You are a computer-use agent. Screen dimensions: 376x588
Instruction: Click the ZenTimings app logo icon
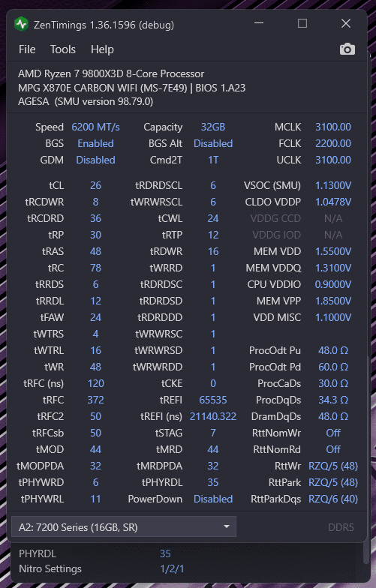pos(21,24)
